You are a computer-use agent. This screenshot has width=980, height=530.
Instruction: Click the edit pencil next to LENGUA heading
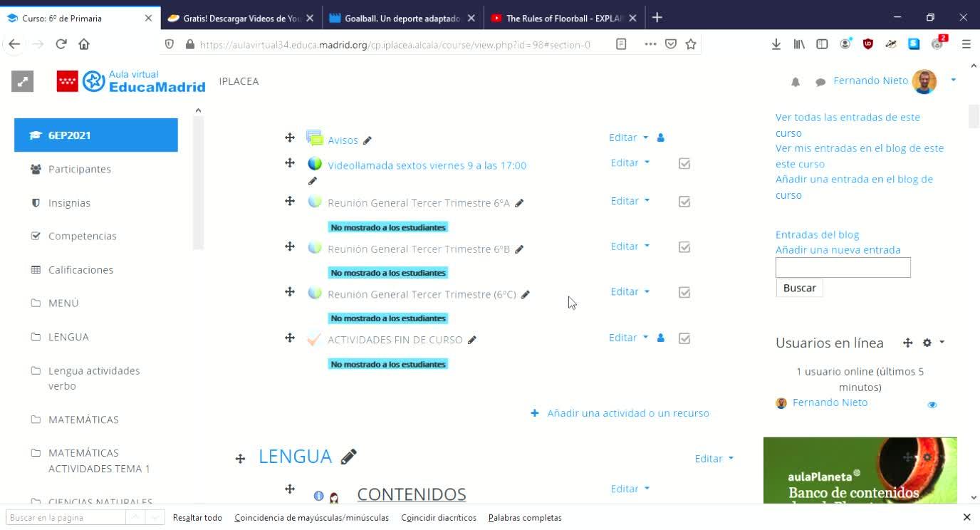pos(348,457)
